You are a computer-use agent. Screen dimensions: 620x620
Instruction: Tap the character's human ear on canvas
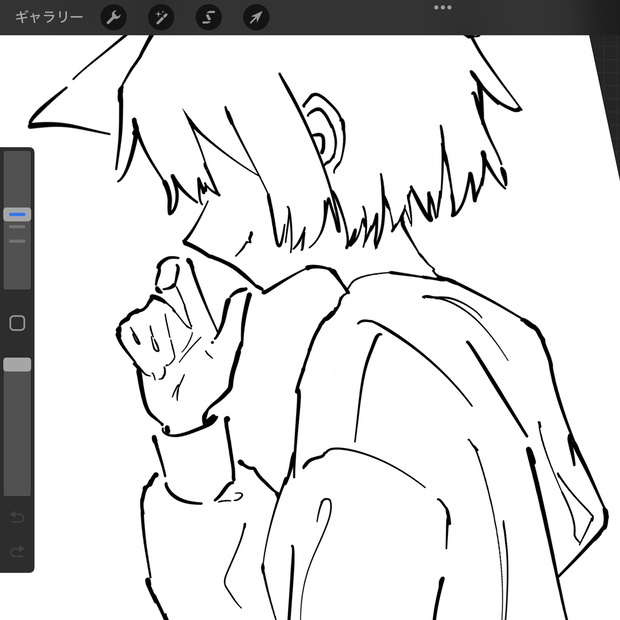324,132
